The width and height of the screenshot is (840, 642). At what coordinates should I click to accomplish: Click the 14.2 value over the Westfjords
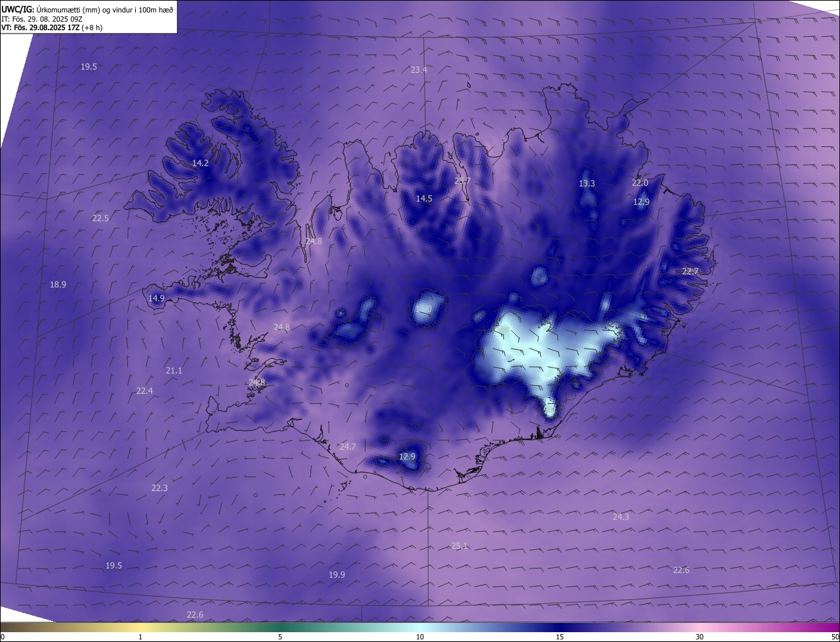tap(200, 163)
